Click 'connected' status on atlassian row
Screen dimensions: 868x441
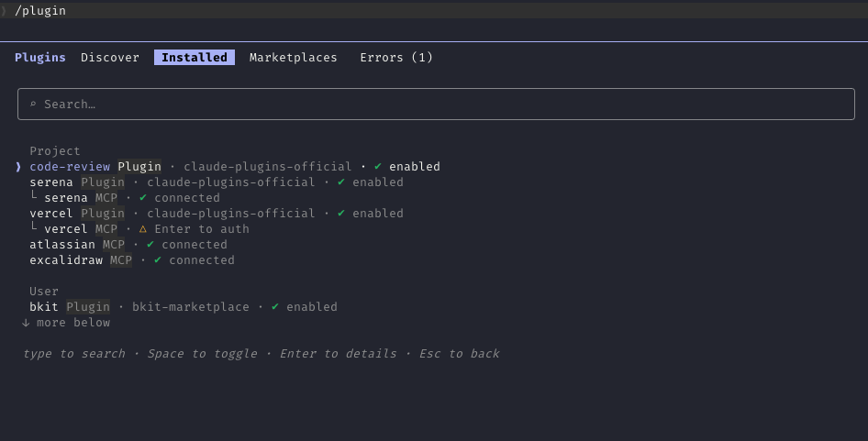(x=195, y=244)
